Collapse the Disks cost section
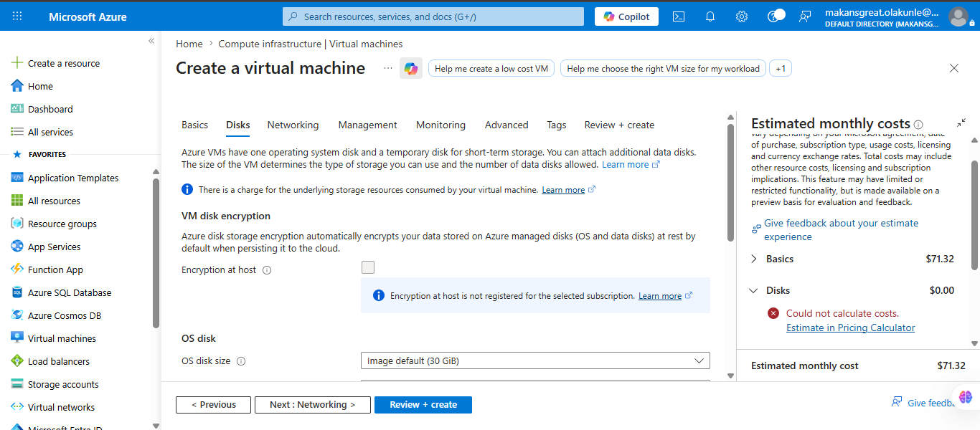The height and width of the screenshot is (430, 980). point(754,290)
